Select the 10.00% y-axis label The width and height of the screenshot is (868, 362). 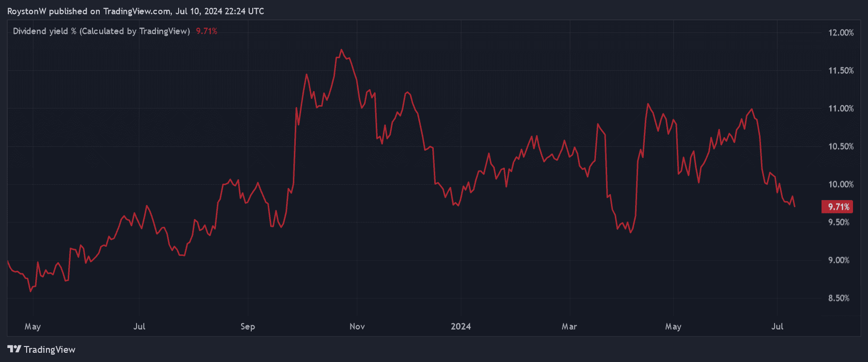841,184
